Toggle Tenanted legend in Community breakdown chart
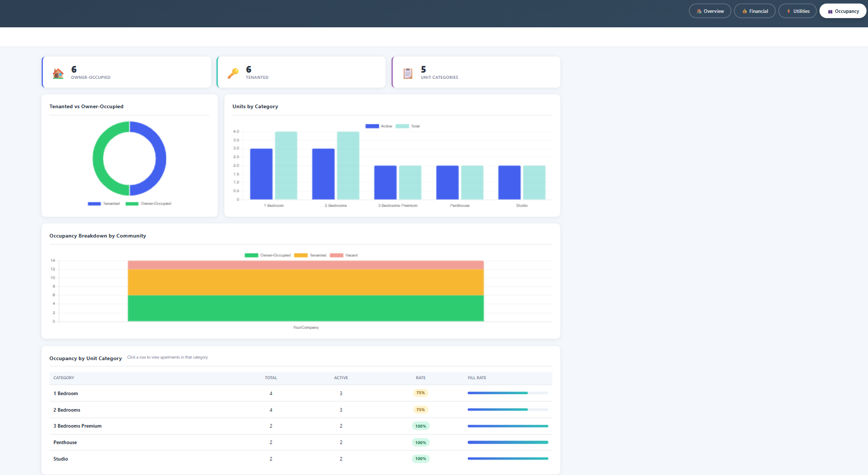The height and width of the screenshot is (475, 868). tap(310, 255)
